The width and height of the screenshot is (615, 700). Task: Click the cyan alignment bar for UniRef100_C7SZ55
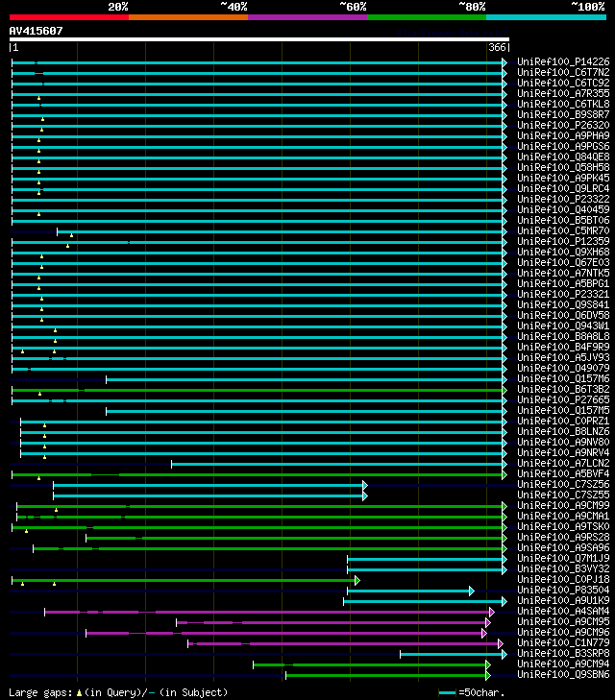click(x=209, y=496)
